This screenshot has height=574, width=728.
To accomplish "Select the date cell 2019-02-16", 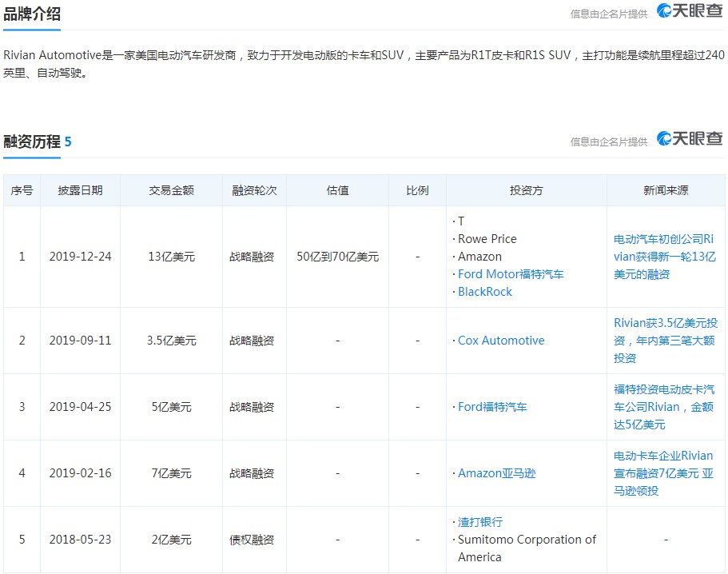I will pyautogui.click(x=81, y=473).
